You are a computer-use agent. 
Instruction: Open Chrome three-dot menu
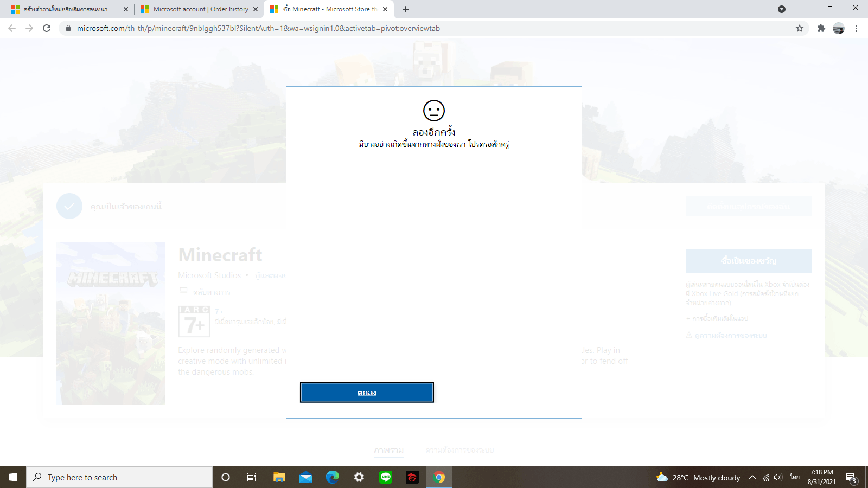(856, 28)
